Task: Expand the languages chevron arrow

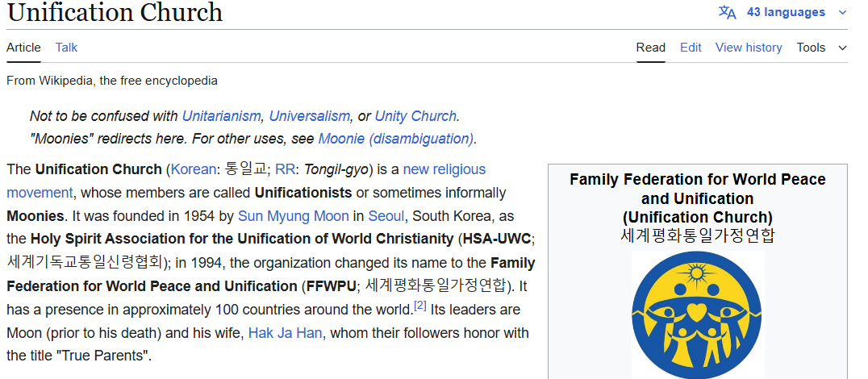Action: pos(842,12)
